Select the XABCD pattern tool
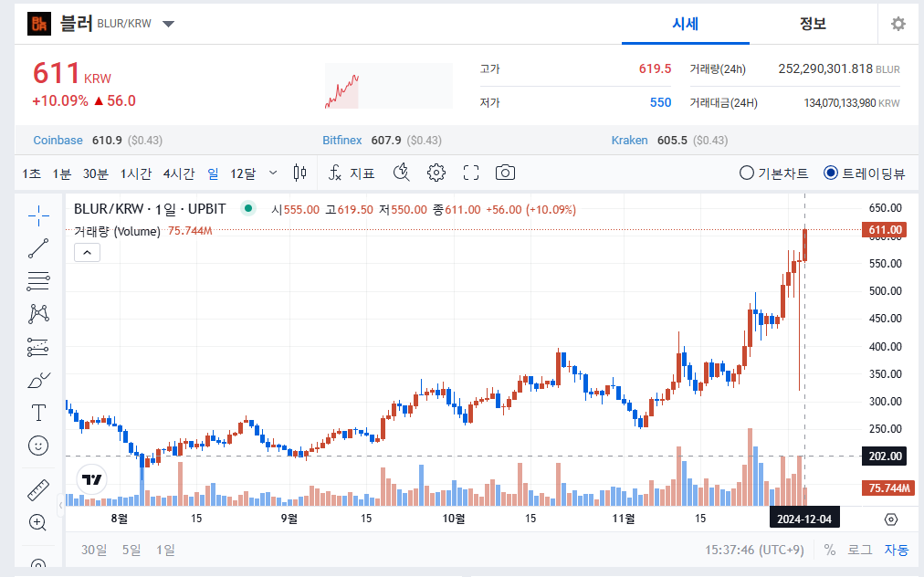 (x=38, y=313)
